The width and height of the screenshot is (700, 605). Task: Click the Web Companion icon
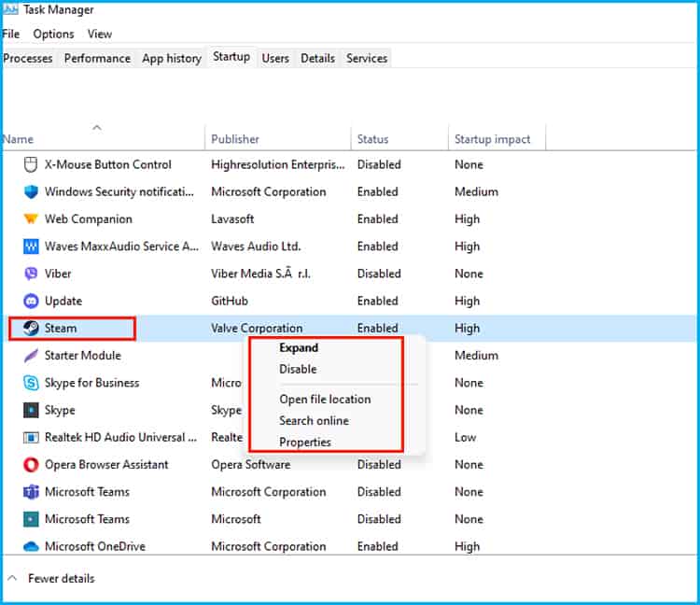pyautogui.click(x=31, y=218)
